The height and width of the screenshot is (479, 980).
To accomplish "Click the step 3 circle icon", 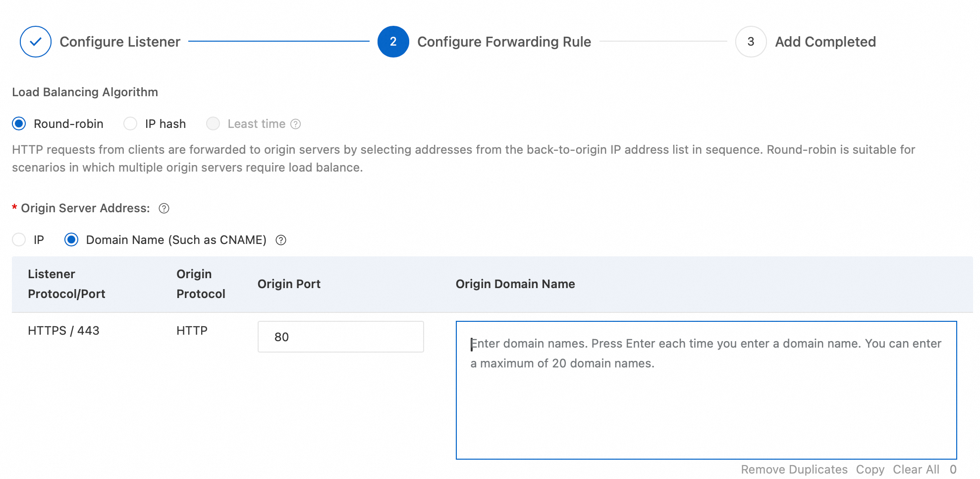I will click(x=751, y=42).
